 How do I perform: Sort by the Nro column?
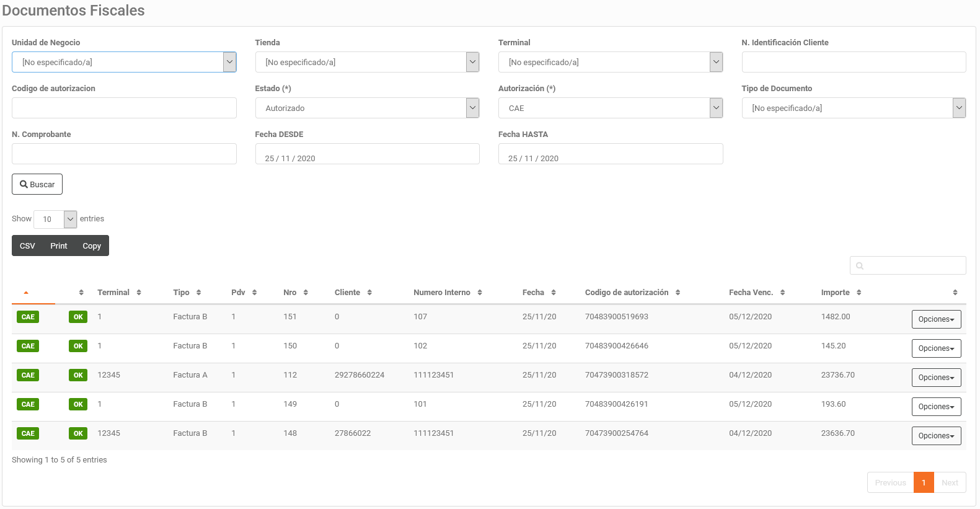[296, 293]
